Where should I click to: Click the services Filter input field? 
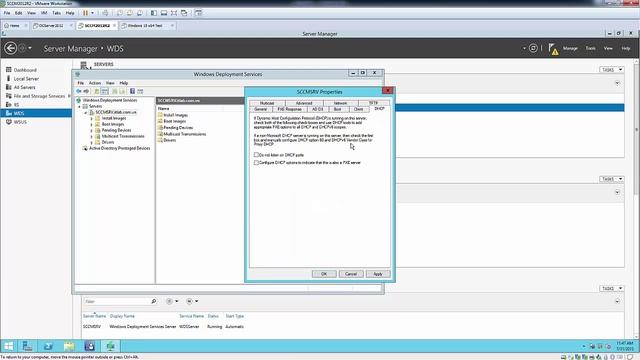coord(116,301)
